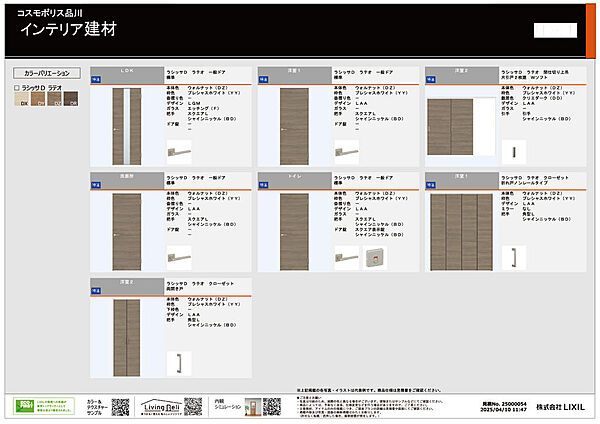Click the ラシッサD ラテオ 一般ドア title in LDK card
This screenshot has height=424, width=600.
(196, 72)
